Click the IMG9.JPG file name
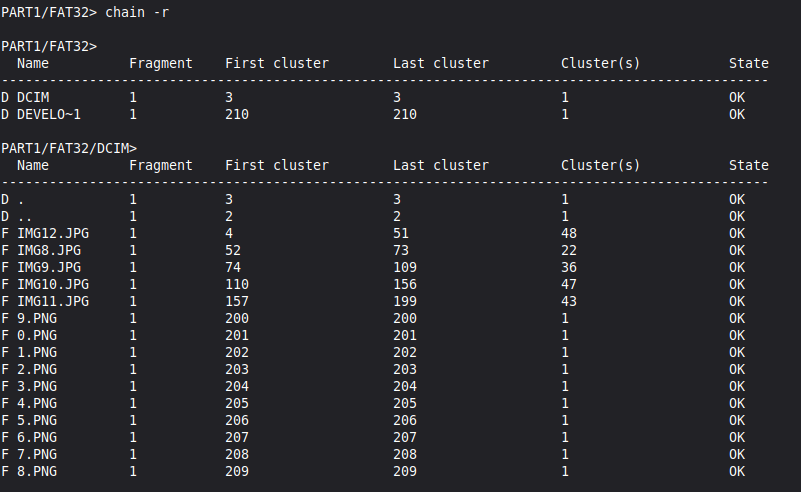 [x=49, y=267]
